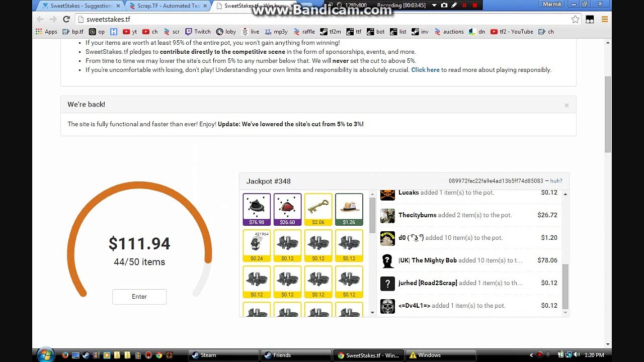Select the $26.60 red hat item
This screenshot has width=644, height=362.
[x=287, y=209]
